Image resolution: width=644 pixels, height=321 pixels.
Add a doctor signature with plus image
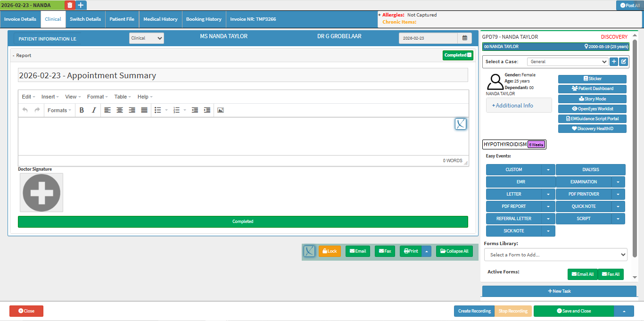(41, 192)
